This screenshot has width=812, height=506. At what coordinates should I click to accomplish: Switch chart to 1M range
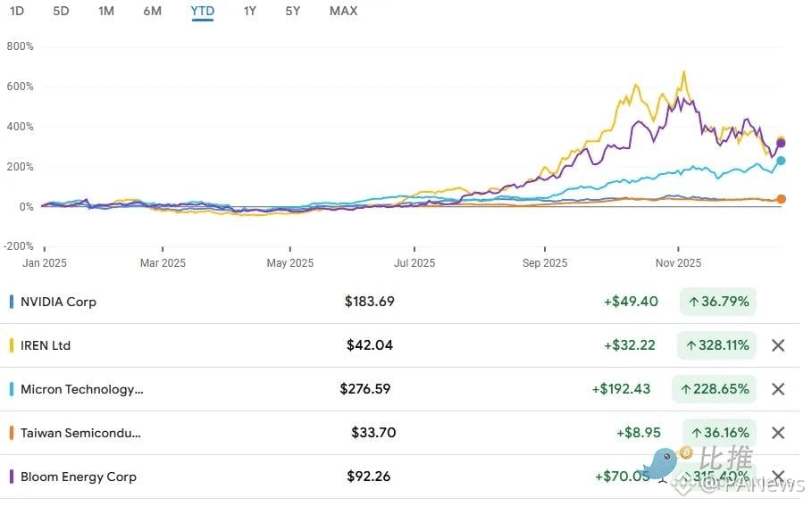point(106,11)
